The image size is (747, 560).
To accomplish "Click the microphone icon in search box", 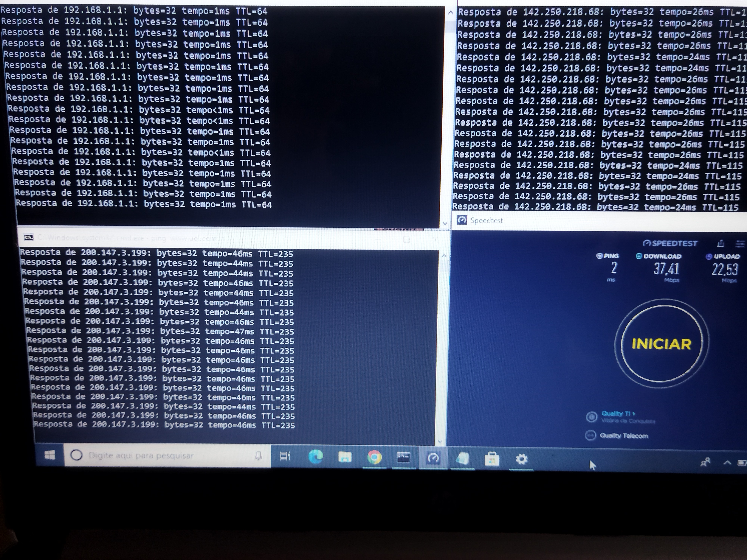I will 259,456.
